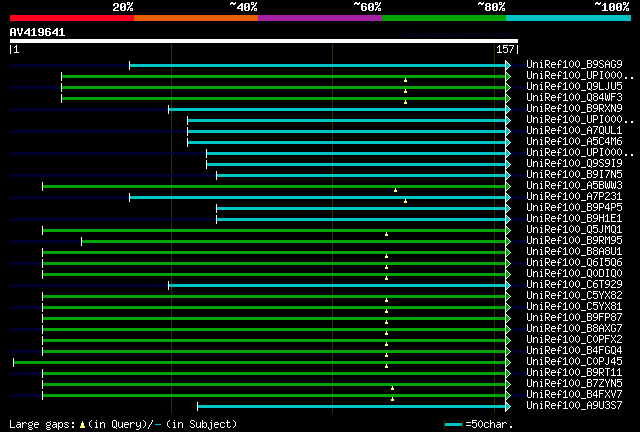This screenshot has width=640, height=432.
Task: Click the green alignment bar of UniRef100_C0PJ45
Action: (260, 363)
